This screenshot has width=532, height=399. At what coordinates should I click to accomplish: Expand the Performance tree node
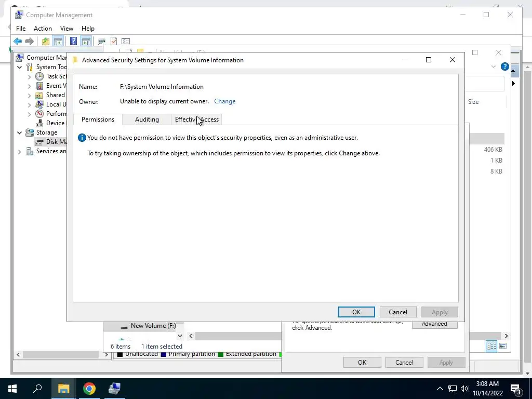[x=30, y=114]
